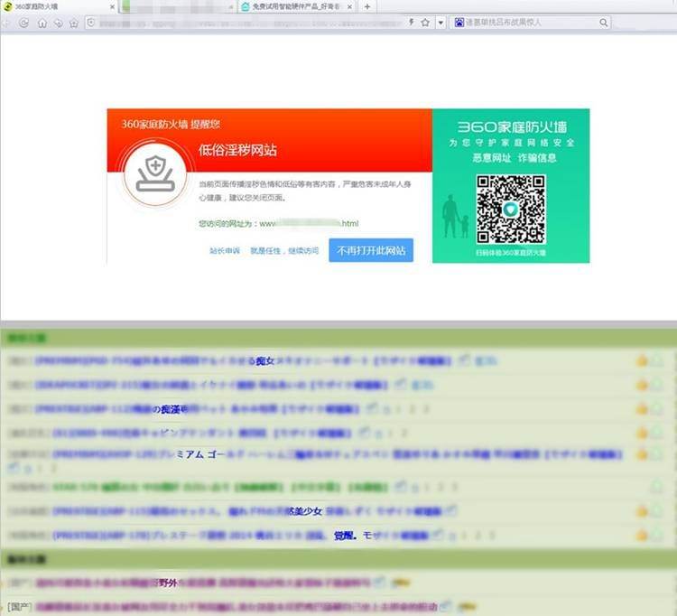The height and width of the screenshot is (616, 677).
Task: Click the 站长申诉 link
Action: [x=225, y=250]
